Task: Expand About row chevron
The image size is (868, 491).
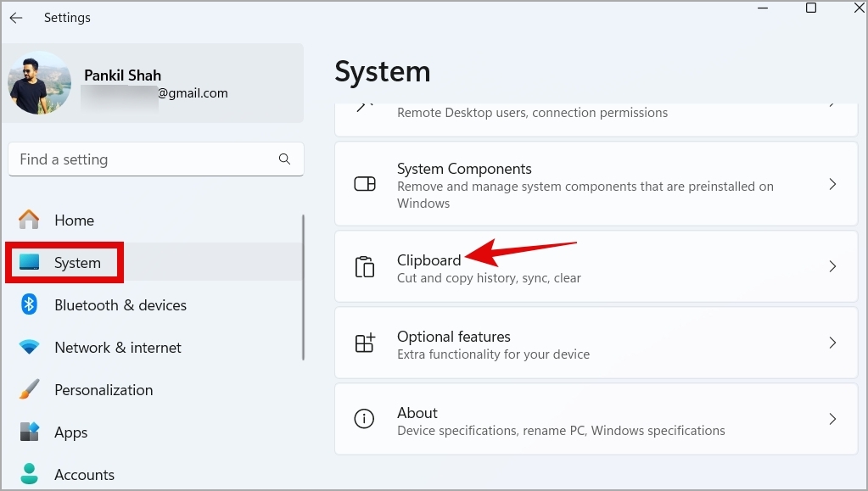Action: coord(832,419)
